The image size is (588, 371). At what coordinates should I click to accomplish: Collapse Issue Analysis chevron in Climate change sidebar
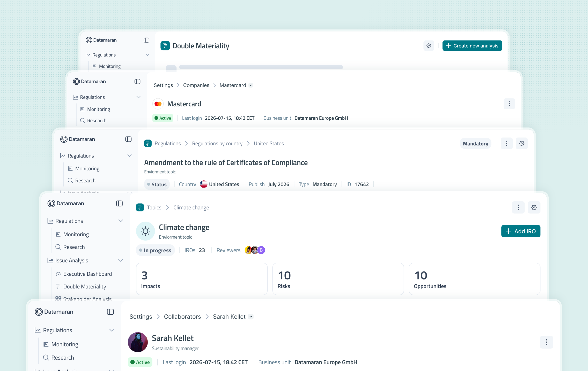click(x=120, y=260)
